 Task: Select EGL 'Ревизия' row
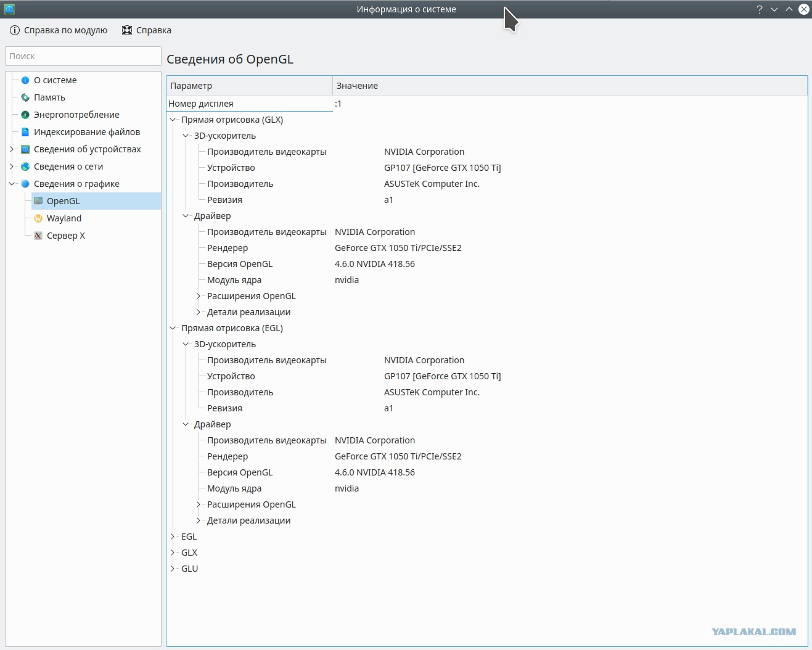[487, 408]
